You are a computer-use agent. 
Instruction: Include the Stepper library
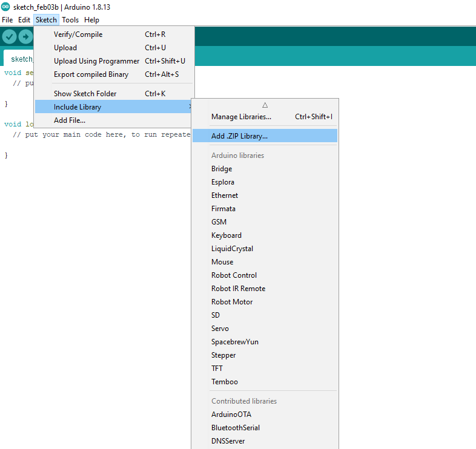pyautogui.click(x=265, y=355)
